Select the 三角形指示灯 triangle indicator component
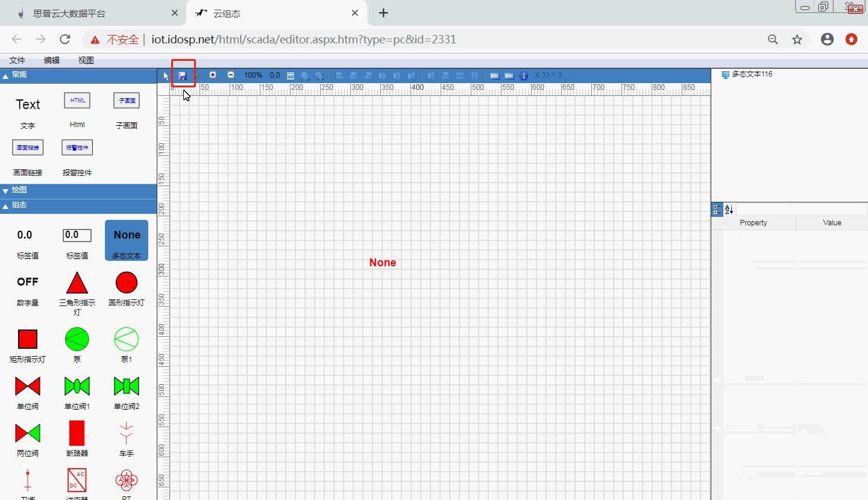This screenshot has width=868, height=500. point(77,283)
